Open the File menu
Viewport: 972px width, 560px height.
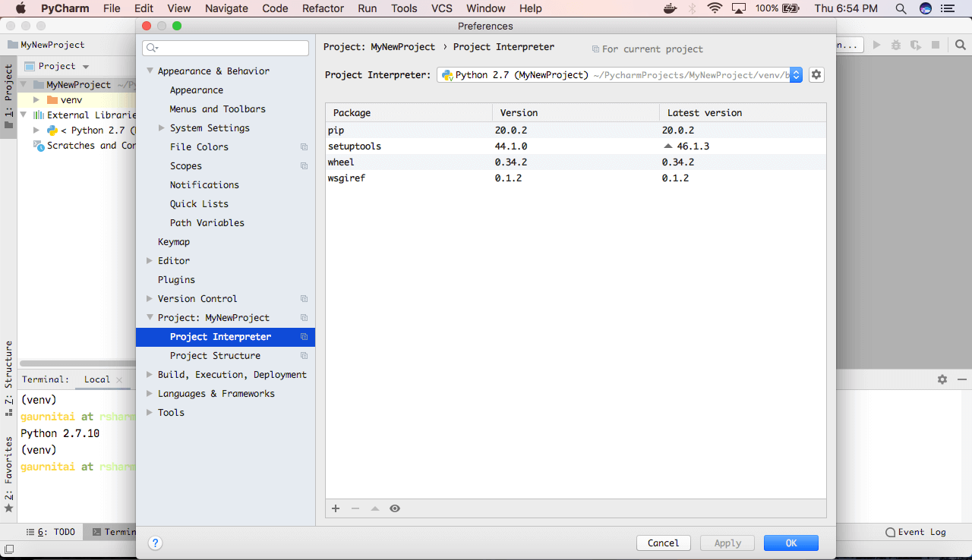[x=112, y=8]
